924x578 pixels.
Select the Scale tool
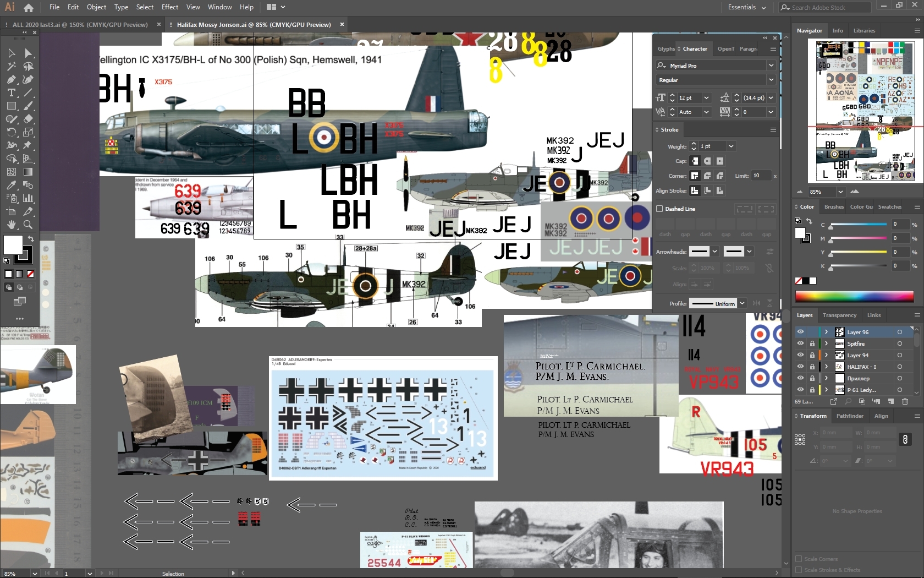click(28, 132)
